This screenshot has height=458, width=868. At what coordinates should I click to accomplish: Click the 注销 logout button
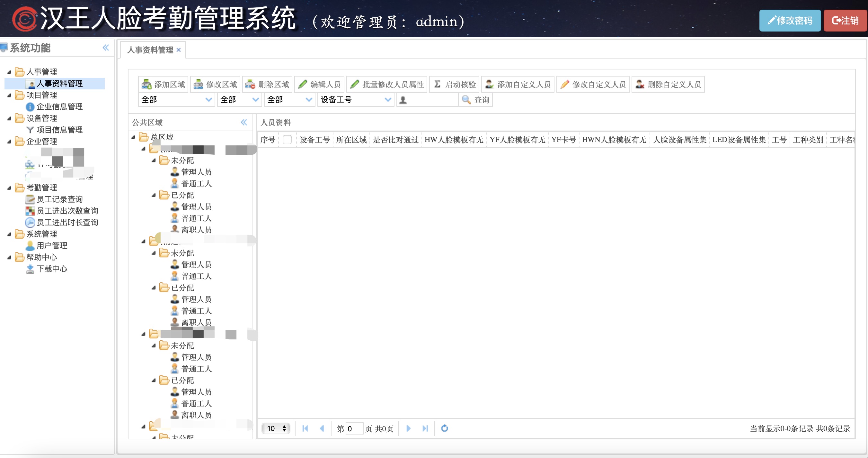(845, 21)
